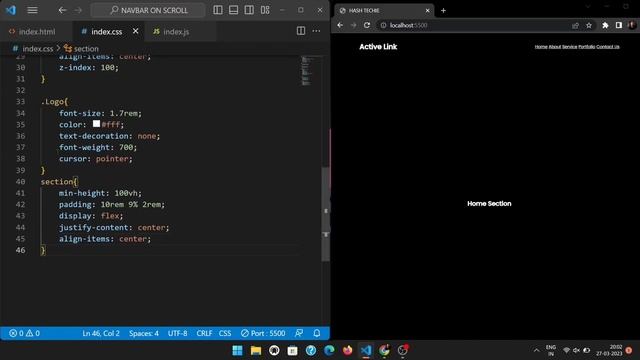Open Portfolio nav link on webpage
This screenshot has height=360, width=640.
point(587,47)
